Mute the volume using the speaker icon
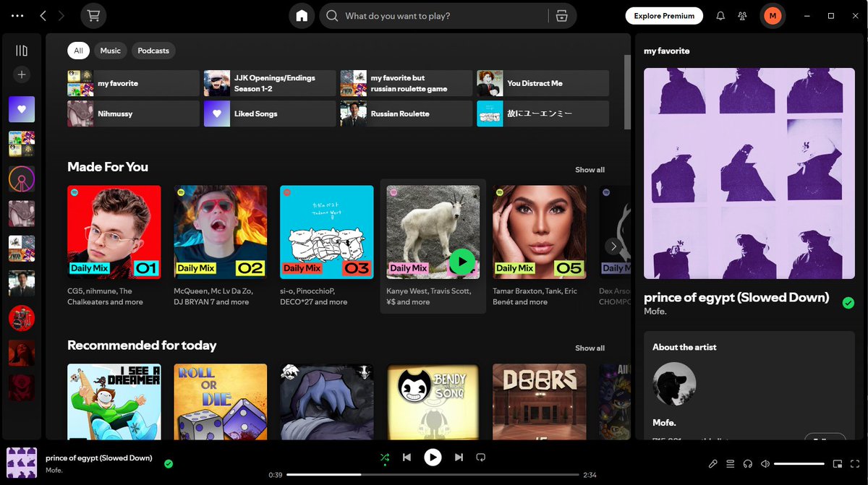 tap(767, 463)
